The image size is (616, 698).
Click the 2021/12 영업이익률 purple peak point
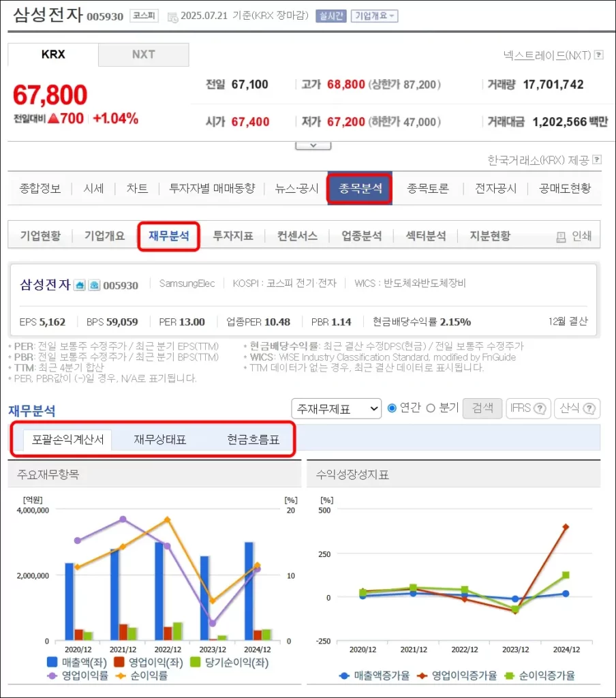pos(123,519)
